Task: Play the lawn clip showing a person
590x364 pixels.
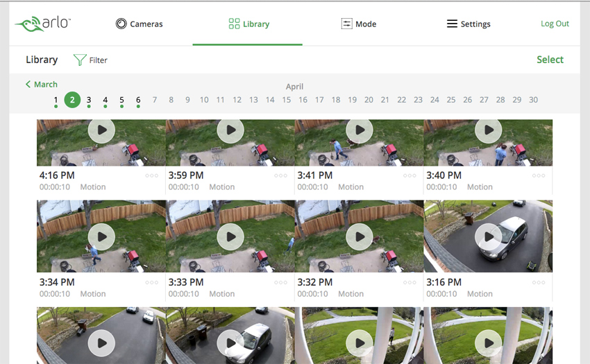Action: [x=360, y=343]
